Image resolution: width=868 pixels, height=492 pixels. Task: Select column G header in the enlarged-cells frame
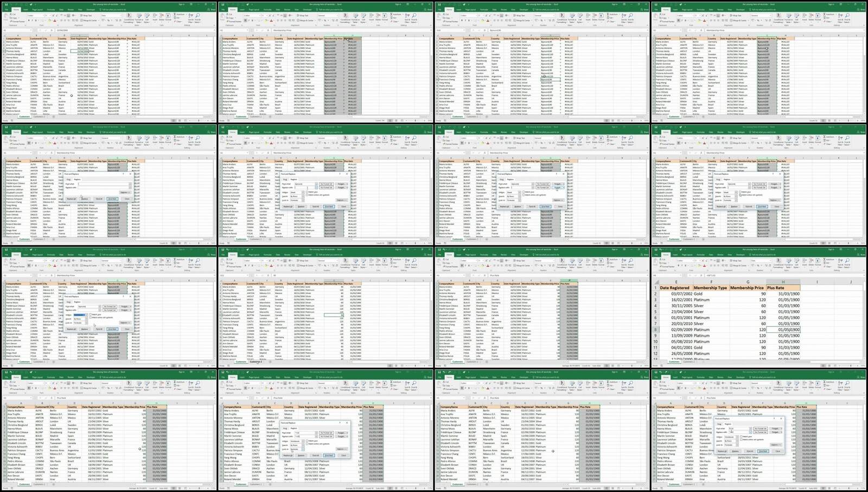pyautogui.click(x=747, y=282)
